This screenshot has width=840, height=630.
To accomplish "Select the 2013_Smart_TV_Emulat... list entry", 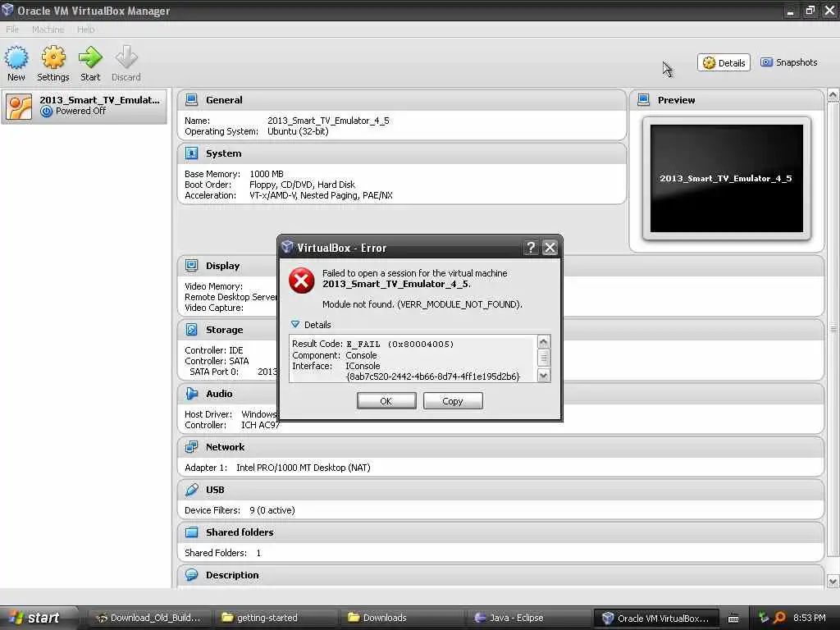I will (x=84, y=106).
